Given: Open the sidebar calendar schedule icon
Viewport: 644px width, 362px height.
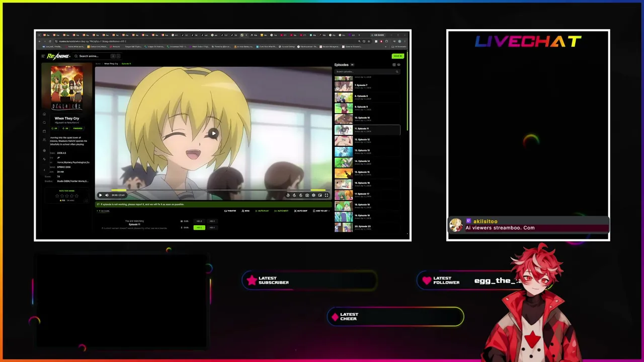Looking at the screenshot, I should coord(44,131).
